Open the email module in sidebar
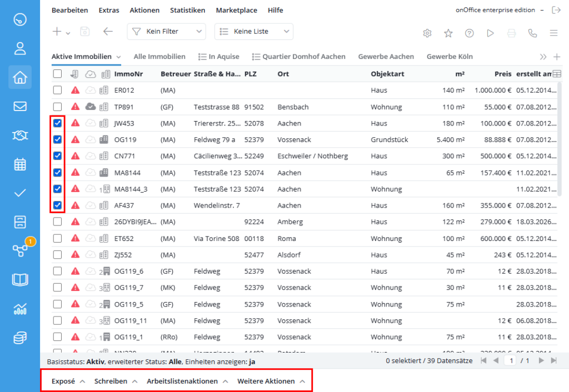The width and height of the screenshot is (569, 392). (x=20, y=106)
